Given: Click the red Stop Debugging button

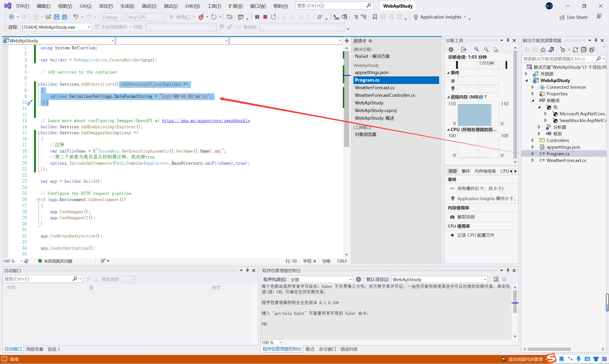Looking at the screenshot, I should pos(265,17).
